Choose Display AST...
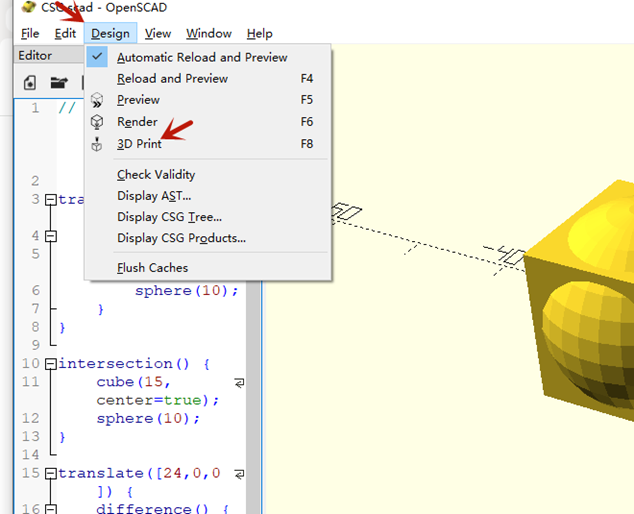 [208, 196]
